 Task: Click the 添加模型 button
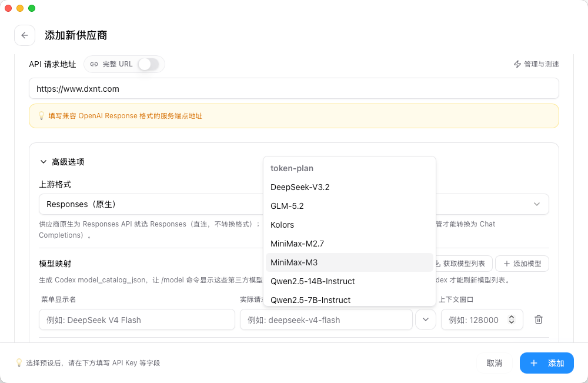[522, 264]
